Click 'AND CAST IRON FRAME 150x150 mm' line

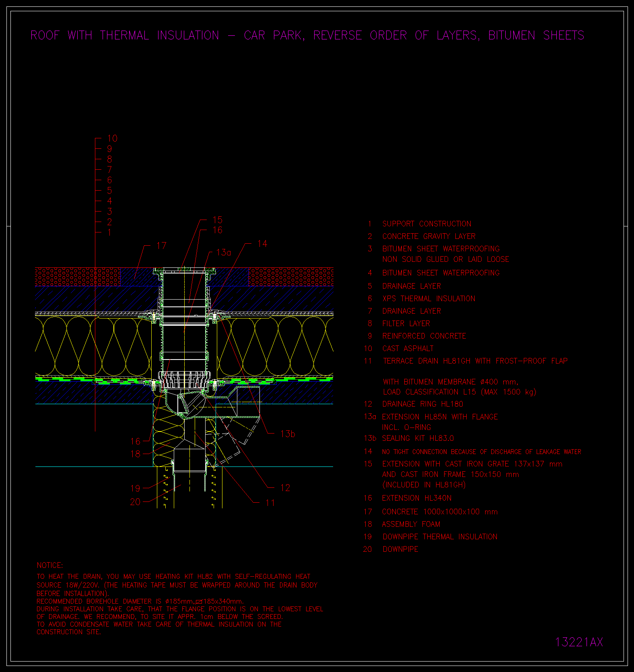[451, 475]
